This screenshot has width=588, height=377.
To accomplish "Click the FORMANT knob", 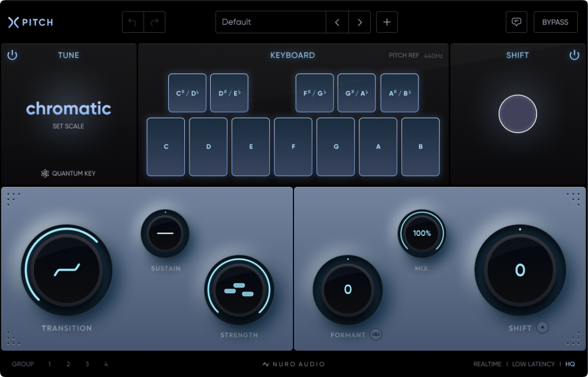I will 347,290.
